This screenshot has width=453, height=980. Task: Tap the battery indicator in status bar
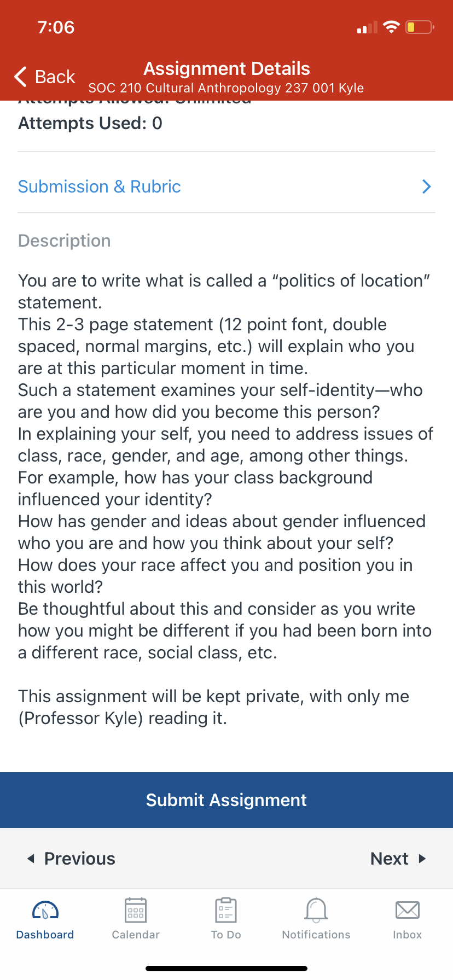420,27
